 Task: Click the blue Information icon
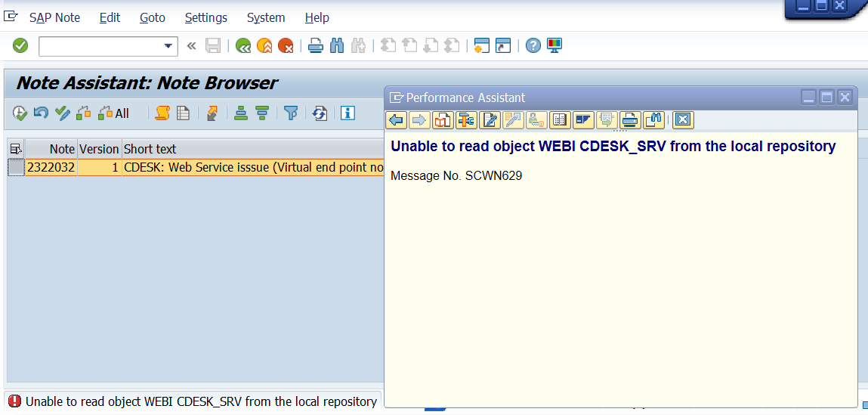pyautogui.click(x=348, y=113)
